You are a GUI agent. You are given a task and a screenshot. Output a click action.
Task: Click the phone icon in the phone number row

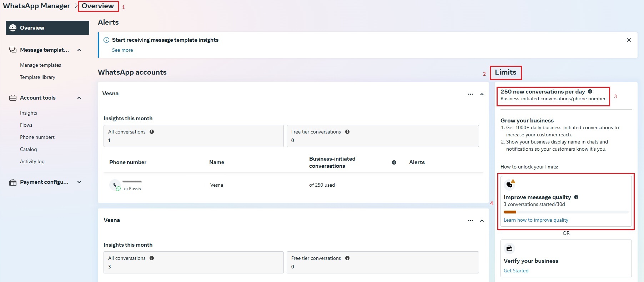[115, 185]
